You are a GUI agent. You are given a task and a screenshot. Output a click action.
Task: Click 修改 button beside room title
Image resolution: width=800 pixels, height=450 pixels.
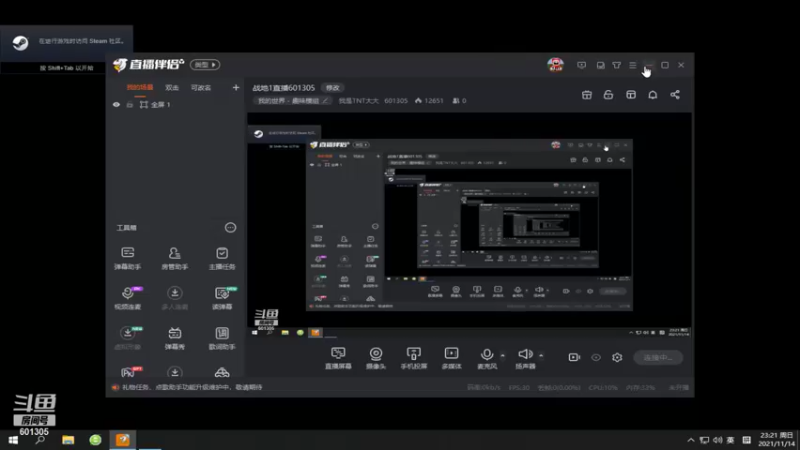(x=333, y=88)
